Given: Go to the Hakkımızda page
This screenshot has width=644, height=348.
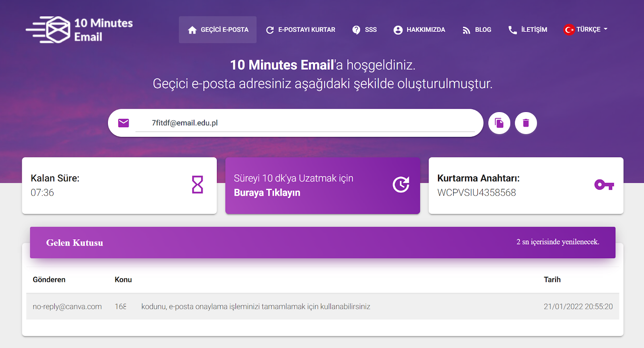Looking at the screenshot, I should [419, 30].
